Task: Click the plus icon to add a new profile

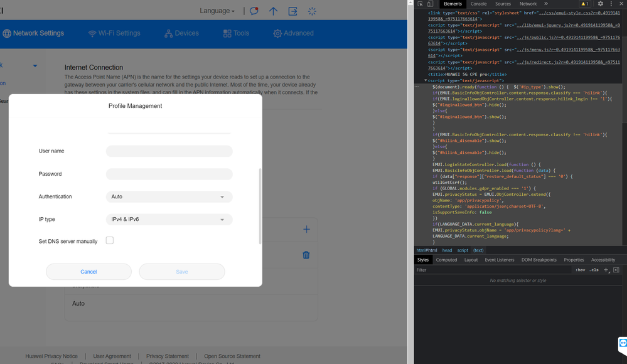Action: pos(306,230)
